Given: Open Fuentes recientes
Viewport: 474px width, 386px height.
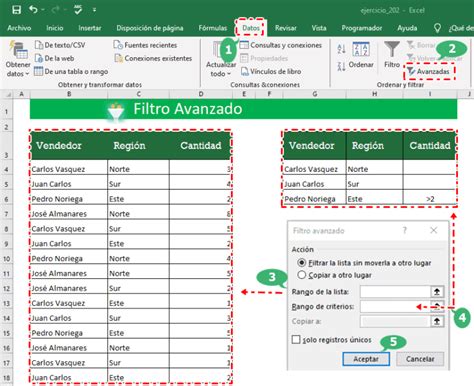Looking at the screenshot, I should 145,45.
